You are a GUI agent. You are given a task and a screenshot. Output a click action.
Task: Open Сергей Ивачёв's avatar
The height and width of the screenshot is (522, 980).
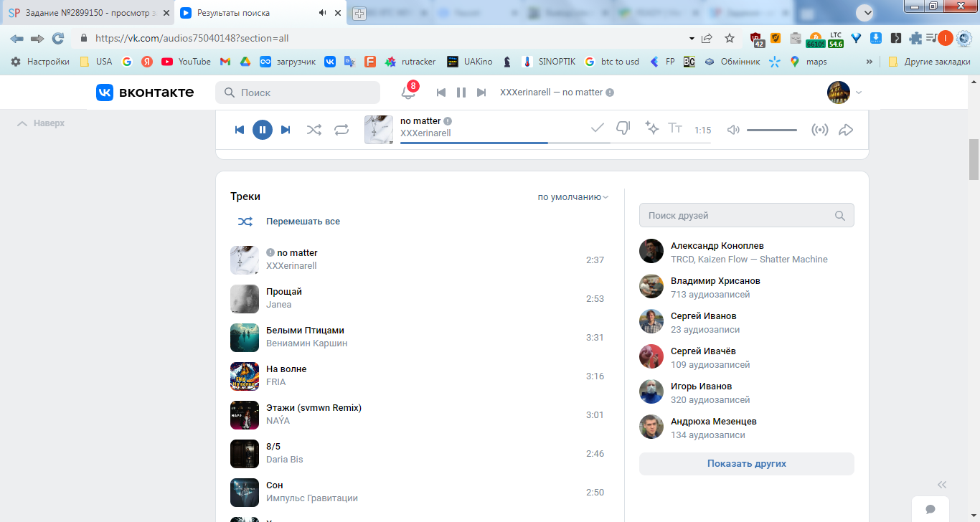click(651, 356)
